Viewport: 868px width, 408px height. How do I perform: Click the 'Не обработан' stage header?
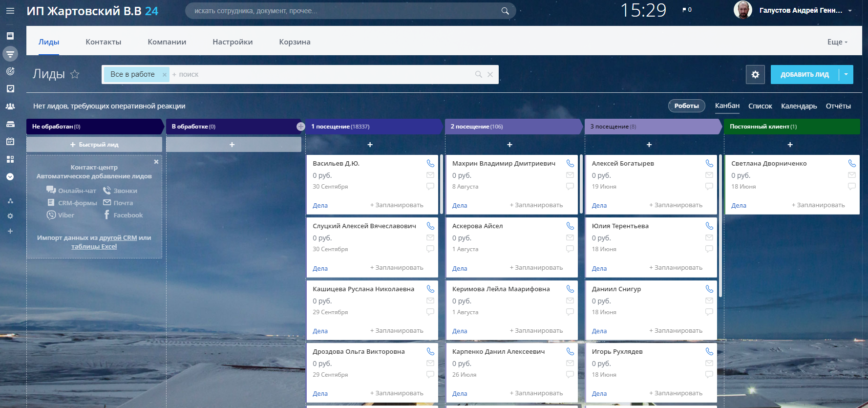(94, 127)
